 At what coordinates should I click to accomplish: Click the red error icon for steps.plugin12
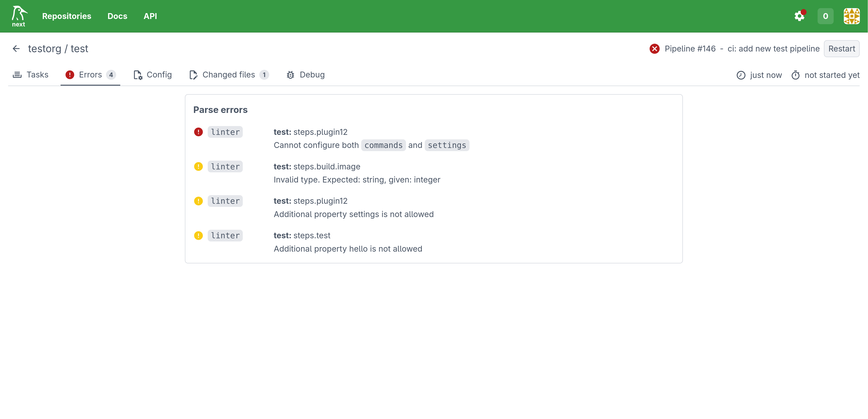point(198,132)
